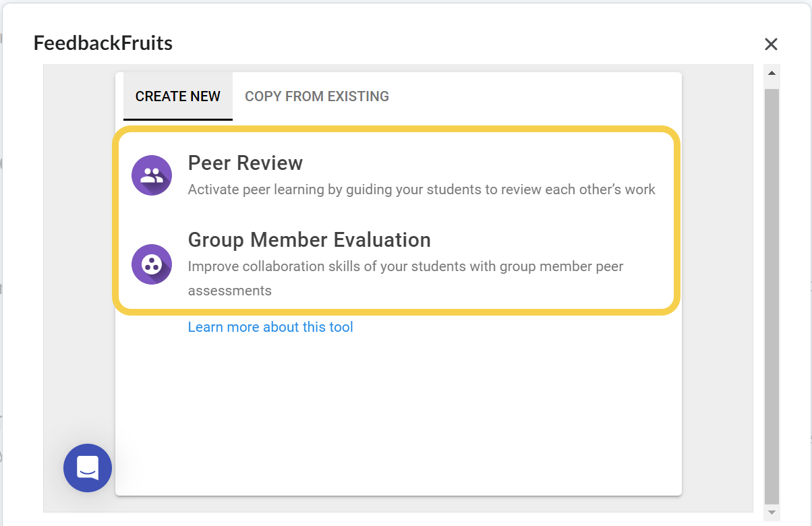The height and width of the screenshot is (526, 812).
Task: Switch to the COPY FROM EXISTING tab
Action: tap(316, 96)
